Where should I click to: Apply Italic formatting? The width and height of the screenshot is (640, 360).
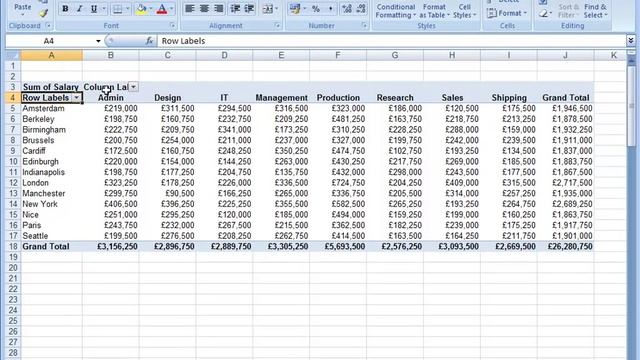point(79,9)
